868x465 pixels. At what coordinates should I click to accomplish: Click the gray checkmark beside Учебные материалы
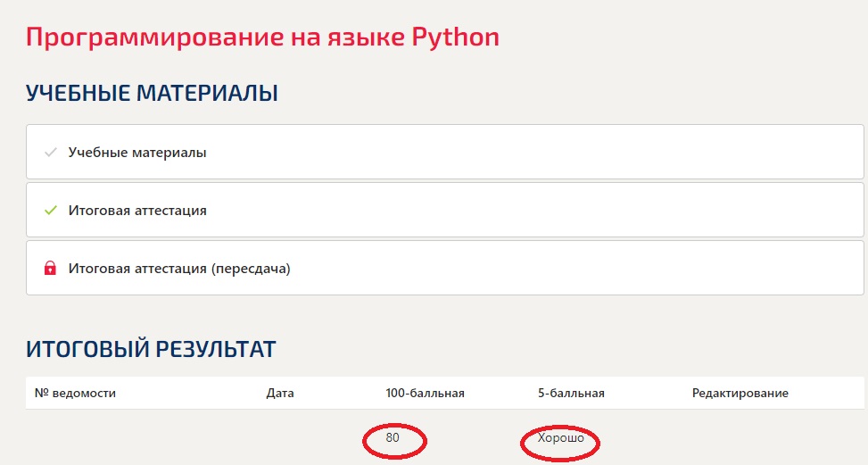(50, 153)
